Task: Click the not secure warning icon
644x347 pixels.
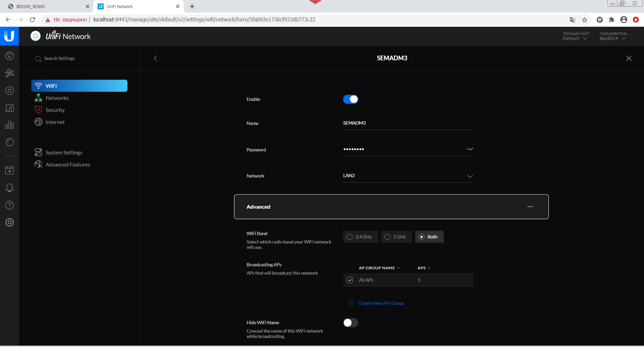Action: pyautogui.click(x=48, y=20)
